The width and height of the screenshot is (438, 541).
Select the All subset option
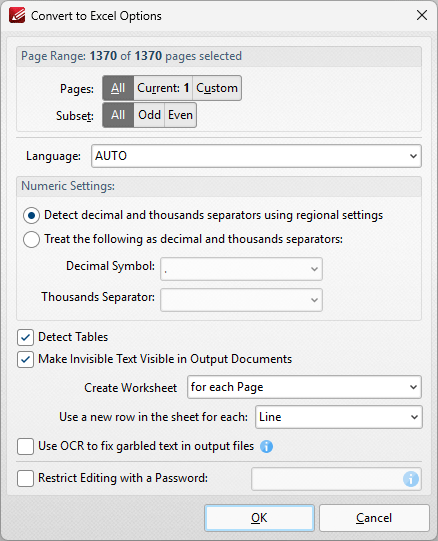click(x=118, y=115)
